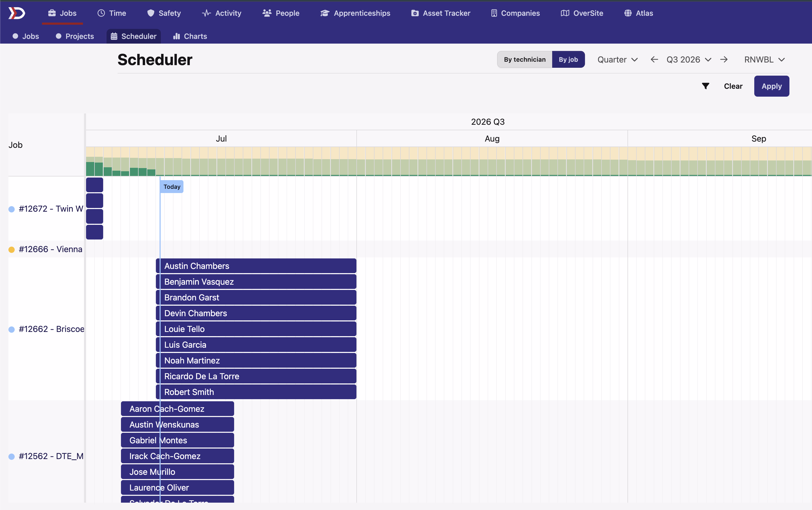Select Gabriel Montes schedule bar
The height and width of the screenshot is (510, 812).
point(177,440)
